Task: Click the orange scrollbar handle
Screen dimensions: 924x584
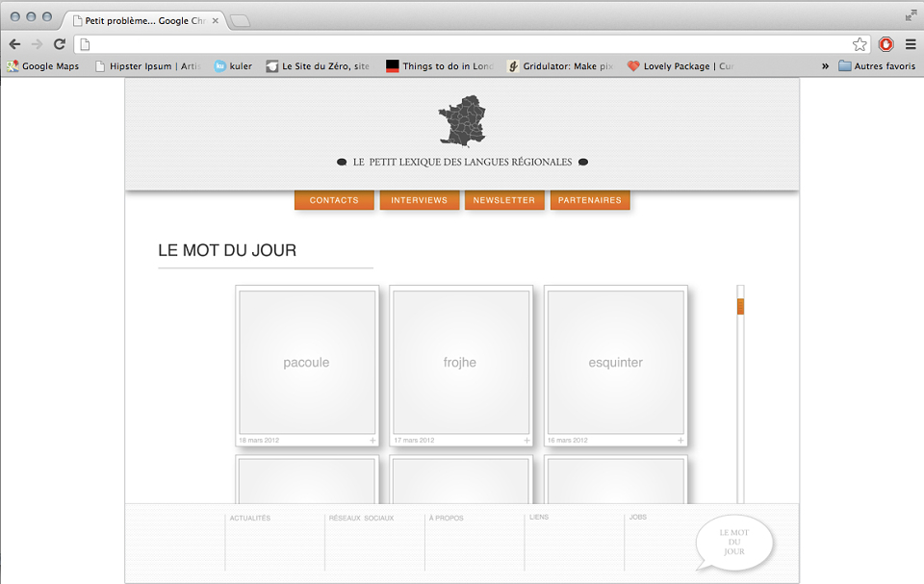Action: click(741, 307)
